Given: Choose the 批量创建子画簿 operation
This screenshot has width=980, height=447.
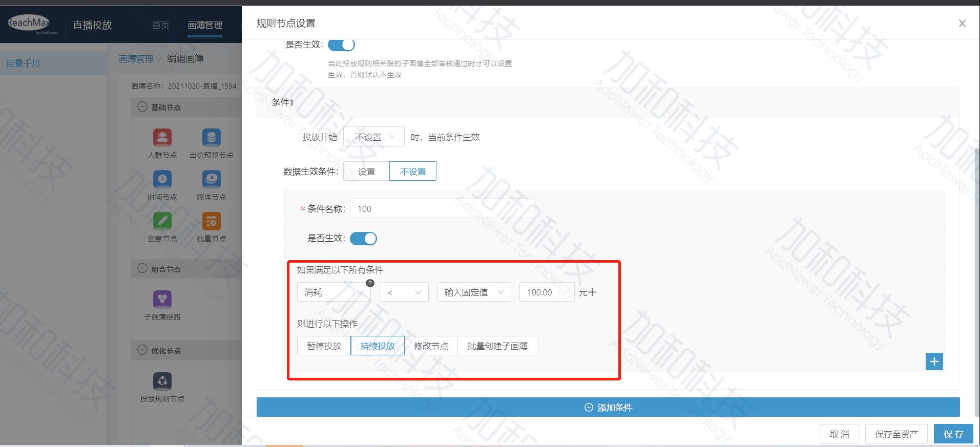Looking at the screenshot, I should coord(497,346).
